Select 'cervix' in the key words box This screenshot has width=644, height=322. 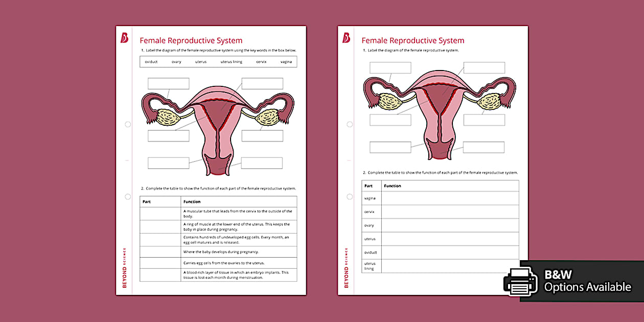point(261,61)
